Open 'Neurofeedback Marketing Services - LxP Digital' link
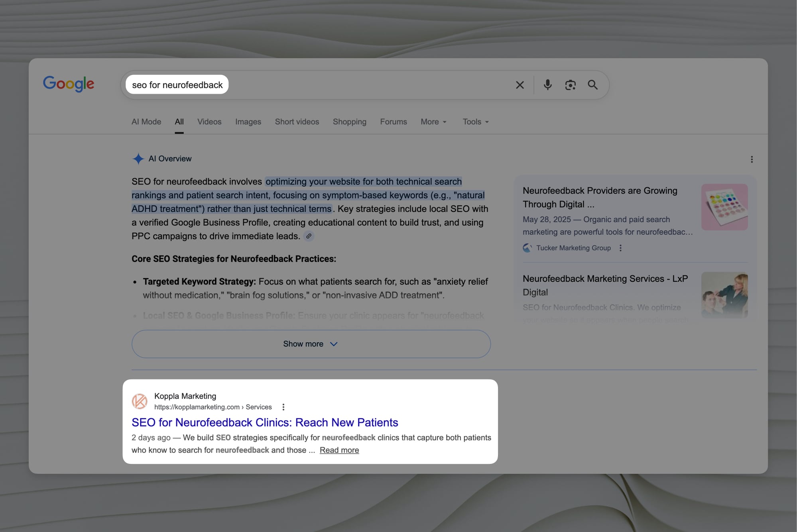Image resolution: width=797 pixels, height=532 pixels. pyautogui.click(x=605, y=285)
